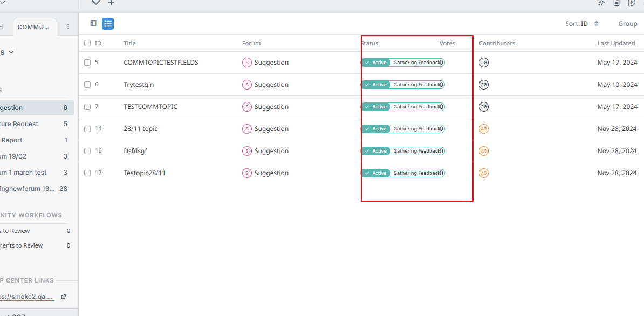Click the Group button

[x=627, y=24]
